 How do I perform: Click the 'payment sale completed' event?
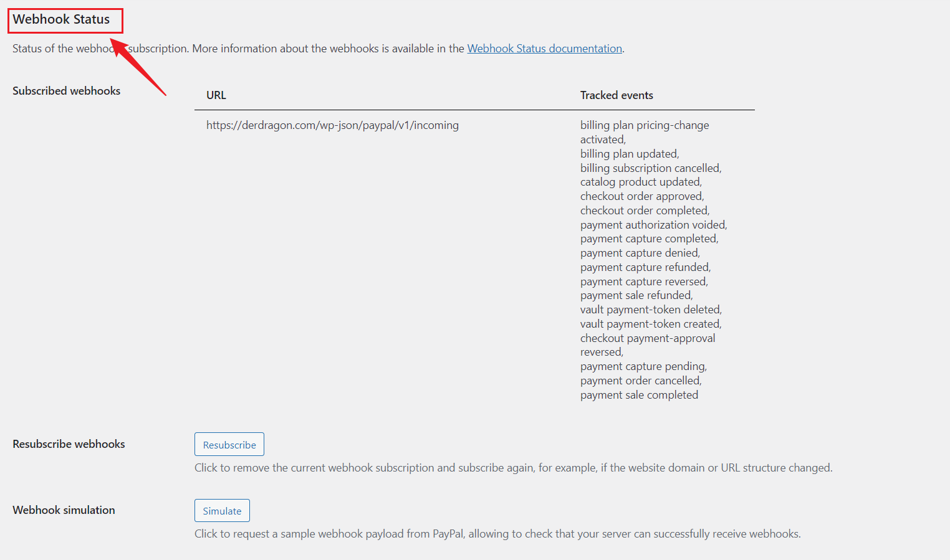click(639, 395)
